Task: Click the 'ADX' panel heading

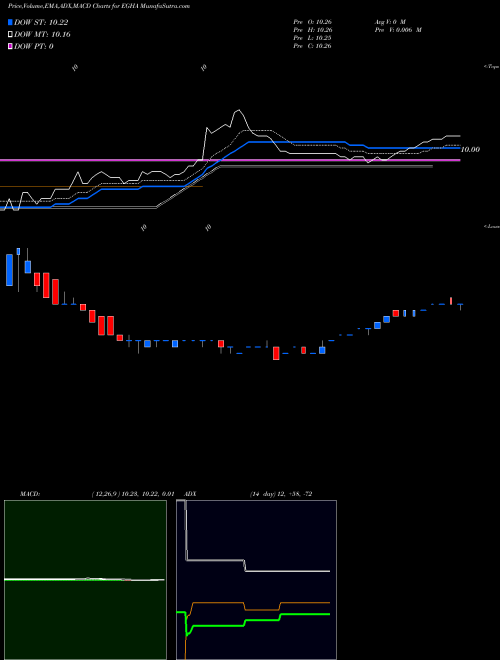Action: (x=191, y=494)
